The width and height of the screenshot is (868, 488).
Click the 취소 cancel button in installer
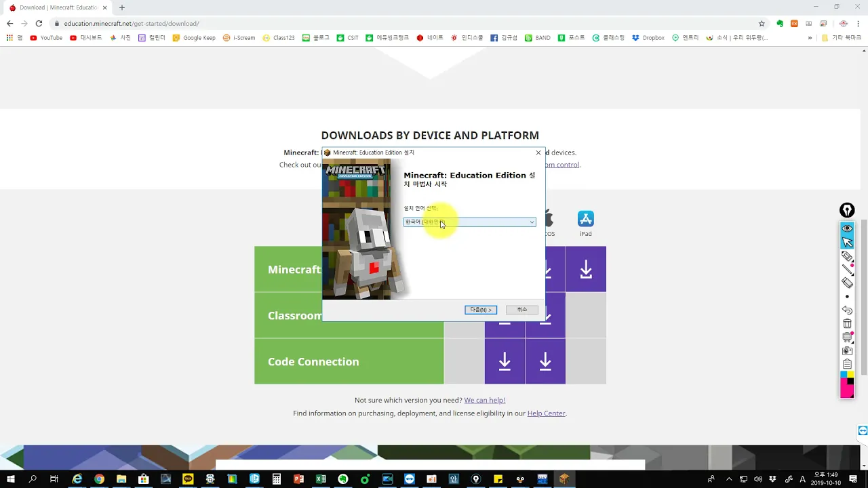[521, 310]
